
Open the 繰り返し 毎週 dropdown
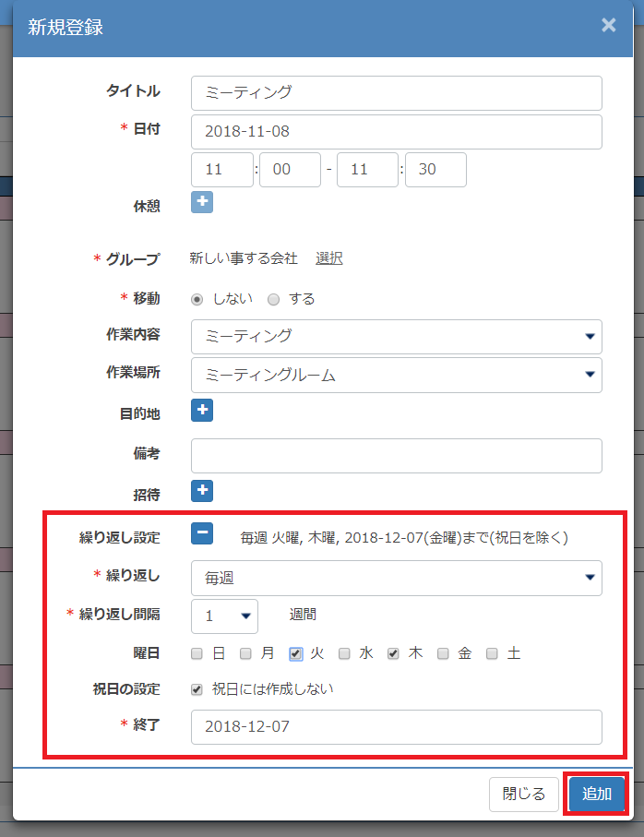(397, 578)
